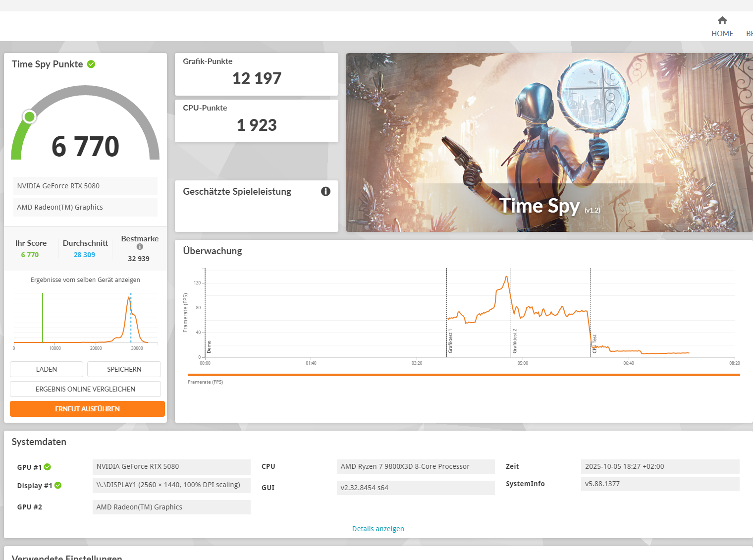
Task: Run the benchmark again with ERNEUT AUSFÜHREN
Action: click(87, 409)
